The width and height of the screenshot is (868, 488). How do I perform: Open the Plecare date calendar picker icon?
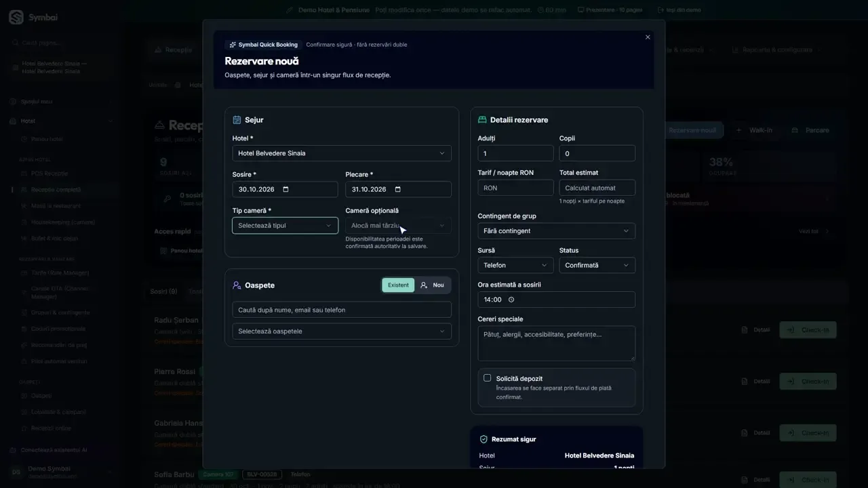click(x=398, y=190)
